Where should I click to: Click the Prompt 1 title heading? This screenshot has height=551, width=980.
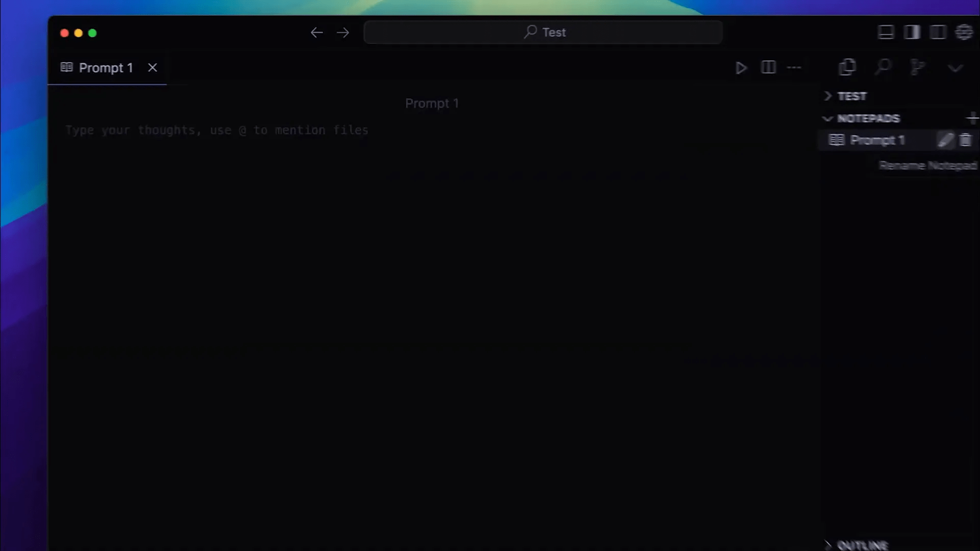click(x=432, y=104)
